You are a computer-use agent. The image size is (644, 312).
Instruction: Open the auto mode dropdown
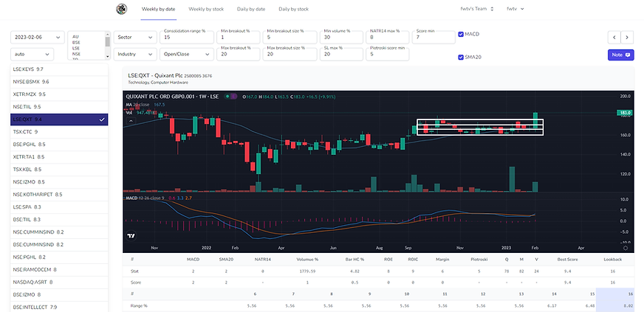click(x=32, y=54)
